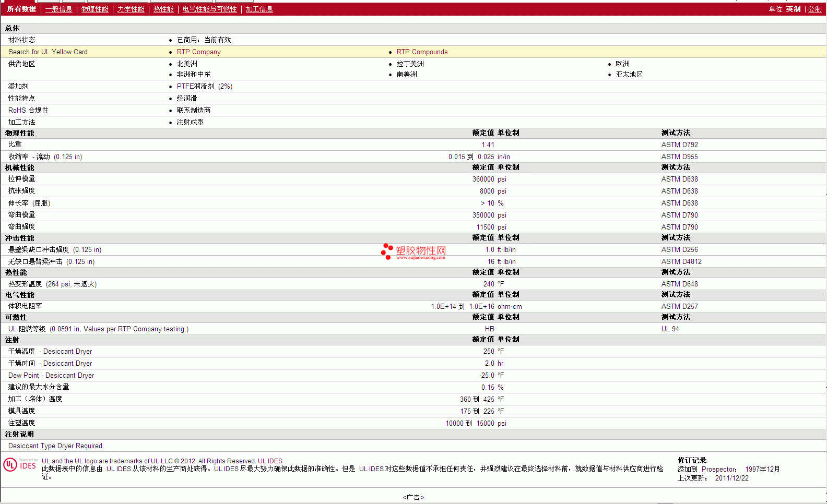Click 北美洲 availability region
The height and width of the screenshot is (504, 827).
(x=187, y=64)
